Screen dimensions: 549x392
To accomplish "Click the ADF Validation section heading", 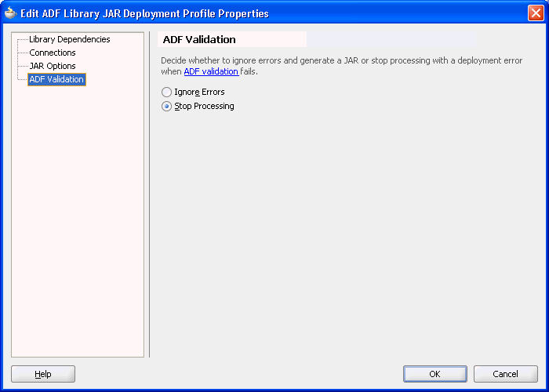I will click(x=199, y=39).
